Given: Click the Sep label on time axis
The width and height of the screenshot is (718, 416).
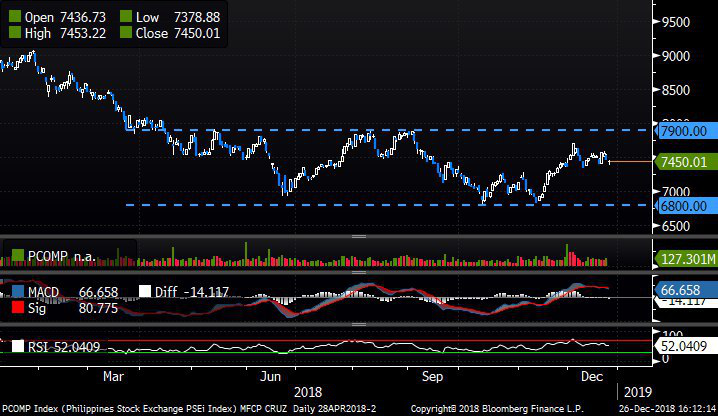Looking at the screenshot, I should coord(432,377).
